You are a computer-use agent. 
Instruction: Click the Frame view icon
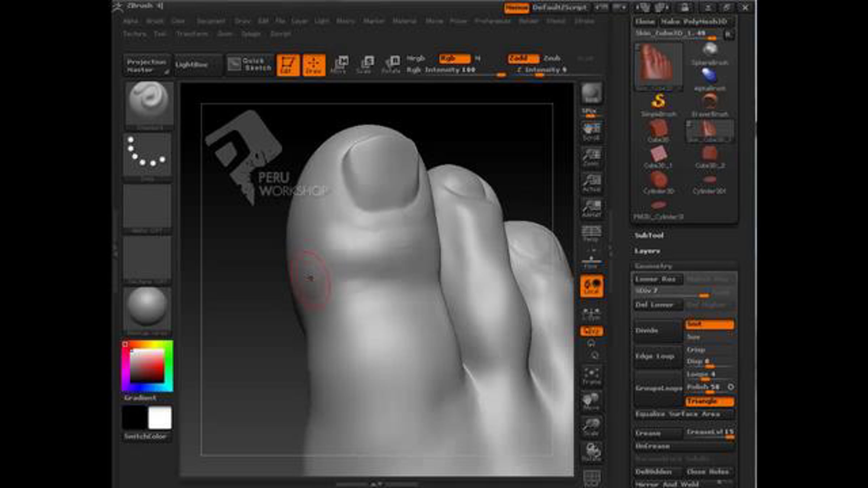tap(591, 376)
